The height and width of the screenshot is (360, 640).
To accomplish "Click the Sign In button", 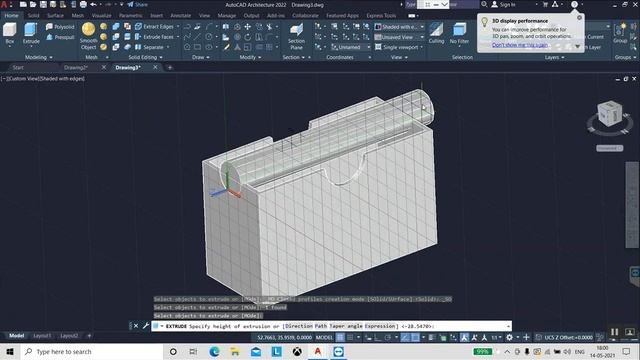I will click(x=503, y=4).
